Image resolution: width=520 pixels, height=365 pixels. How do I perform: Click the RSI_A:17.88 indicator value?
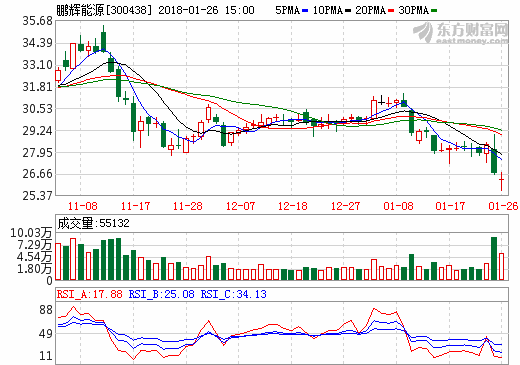(x=89, y=294)
